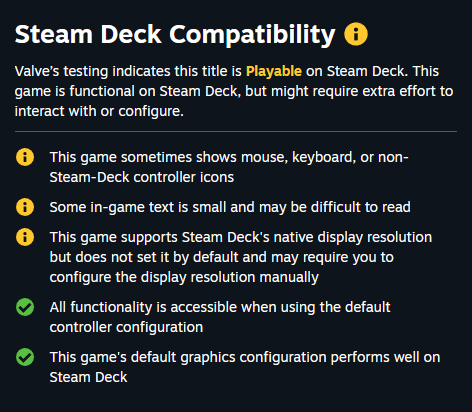Click "This game sometimes shows mouse, keyboard" text

click(202, 157)
